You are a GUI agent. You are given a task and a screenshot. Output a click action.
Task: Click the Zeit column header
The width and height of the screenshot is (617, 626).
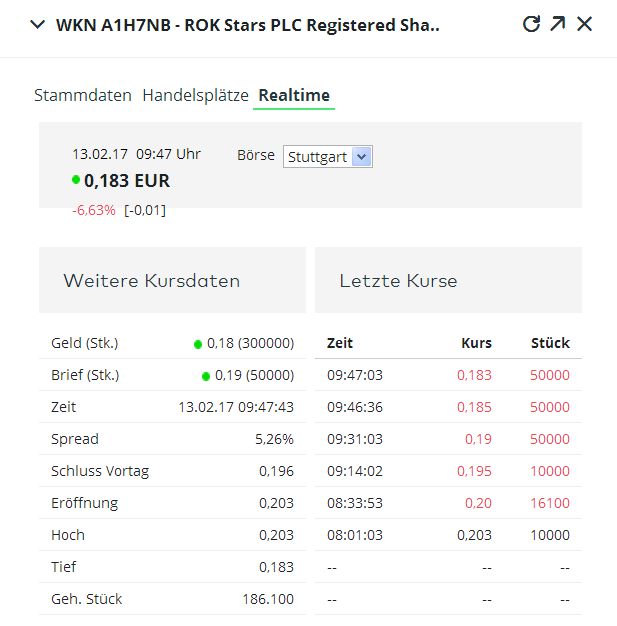point(340,343)
